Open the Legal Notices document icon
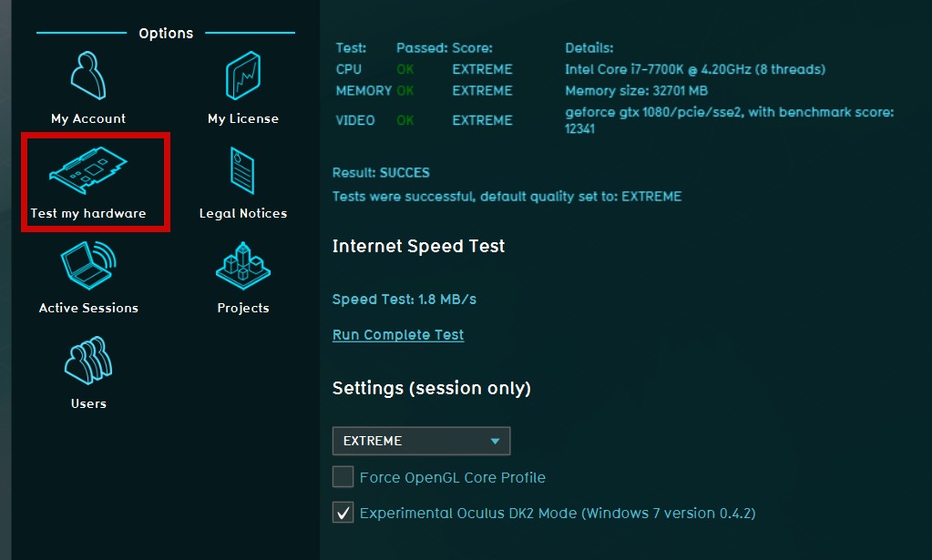Screen dimensions: 932x560 (x=242, y=171)
